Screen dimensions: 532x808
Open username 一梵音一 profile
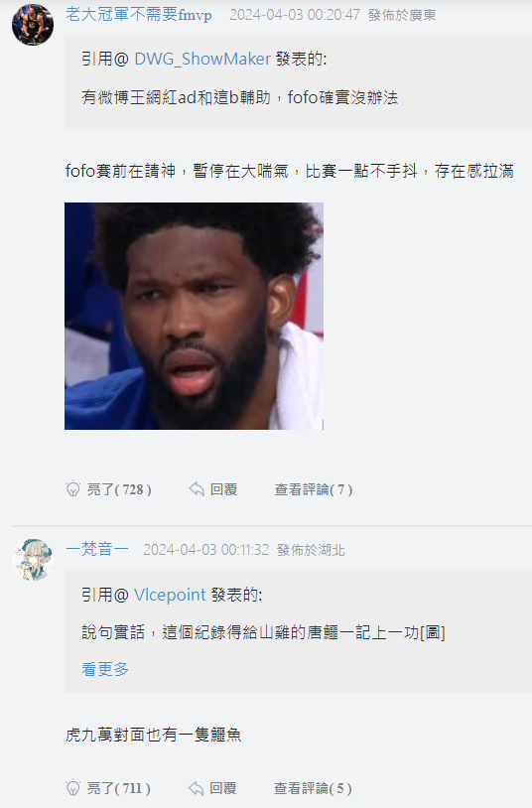tap(97, 549)
